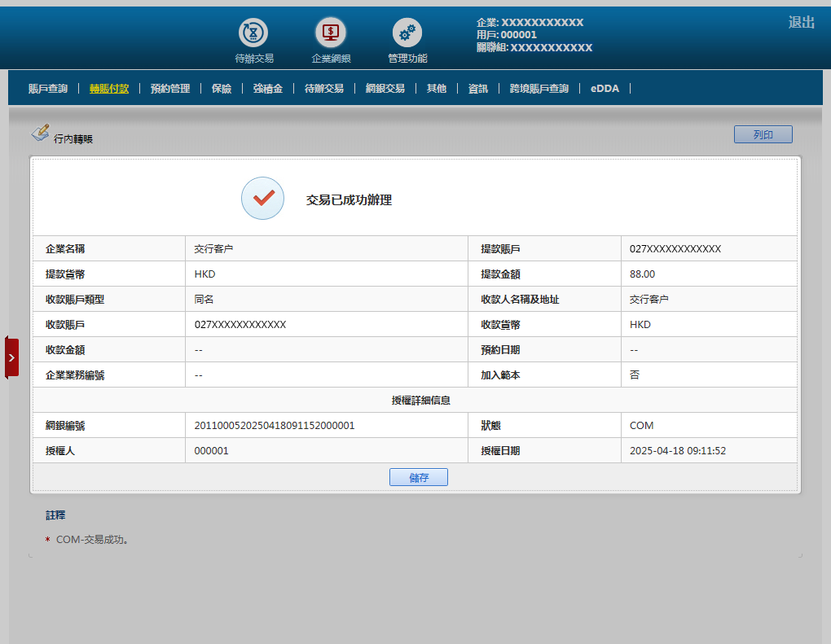Click the 交易已成功辦理 message
The height and width of the screenshot is (644, 831).
tap(349, 199)
